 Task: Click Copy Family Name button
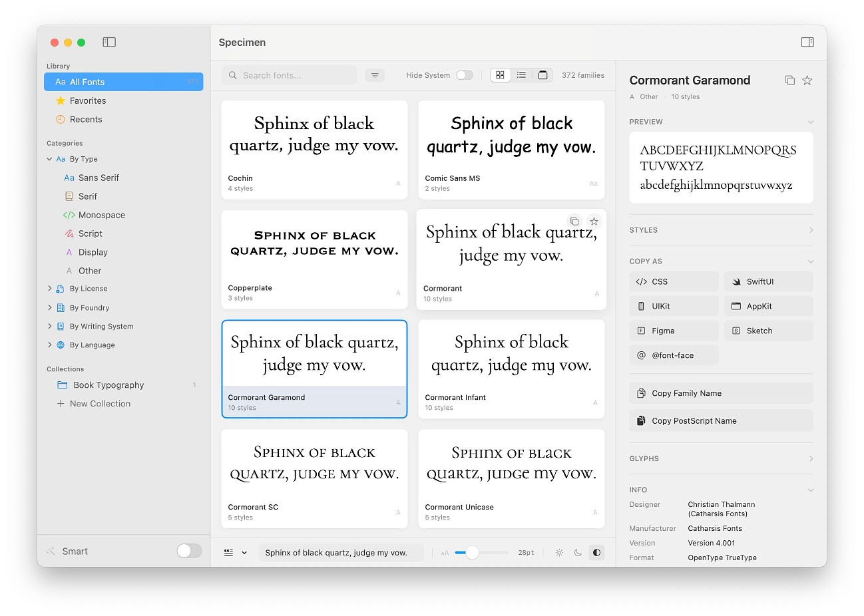click(721, 393)
